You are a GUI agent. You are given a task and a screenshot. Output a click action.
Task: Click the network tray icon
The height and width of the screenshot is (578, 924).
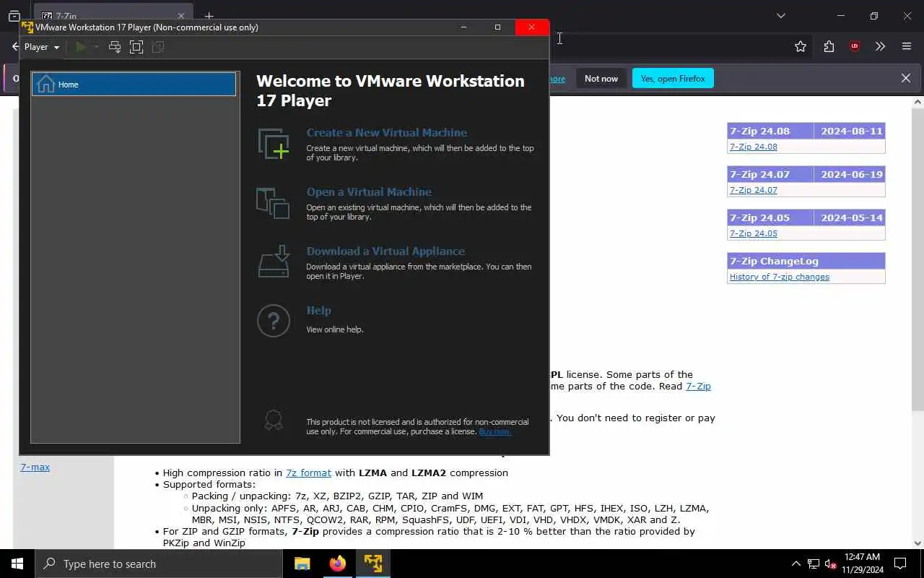814,564
